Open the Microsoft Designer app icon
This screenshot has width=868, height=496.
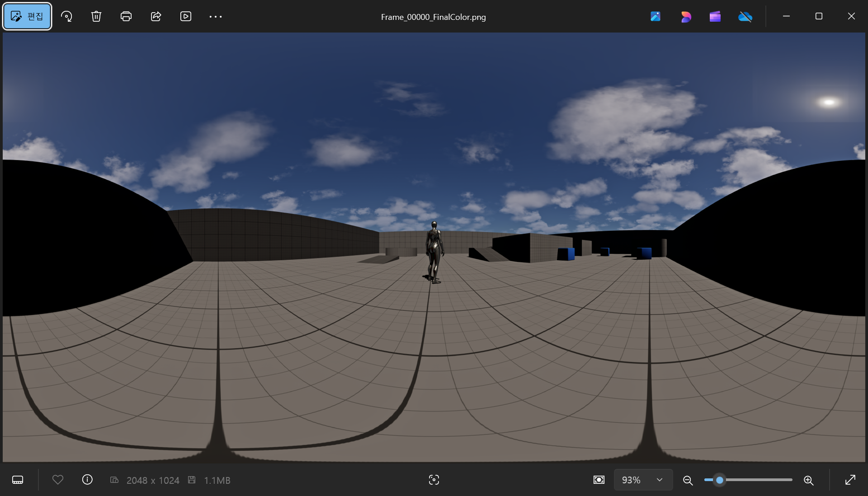(686, 17)
